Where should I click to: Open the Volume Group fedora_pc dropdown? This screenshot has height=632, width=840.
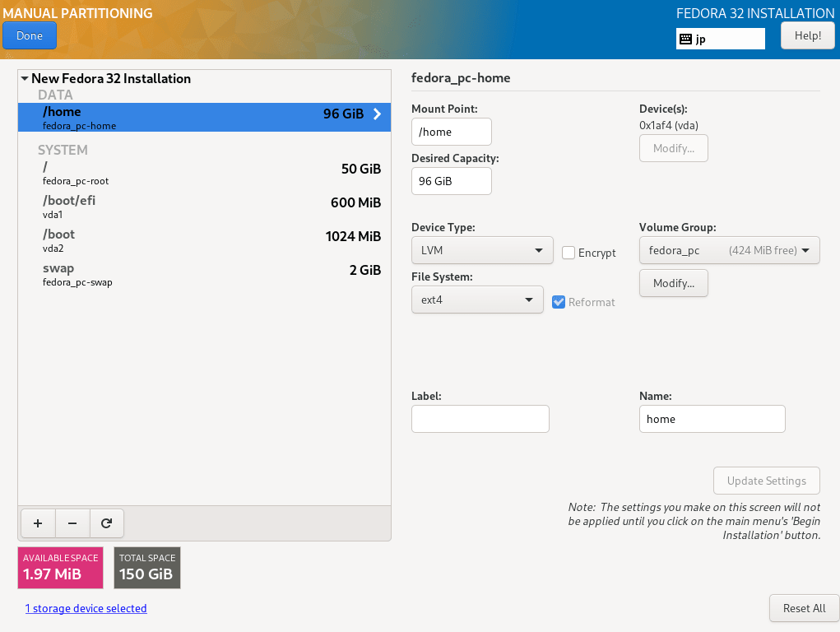(729, 250)
